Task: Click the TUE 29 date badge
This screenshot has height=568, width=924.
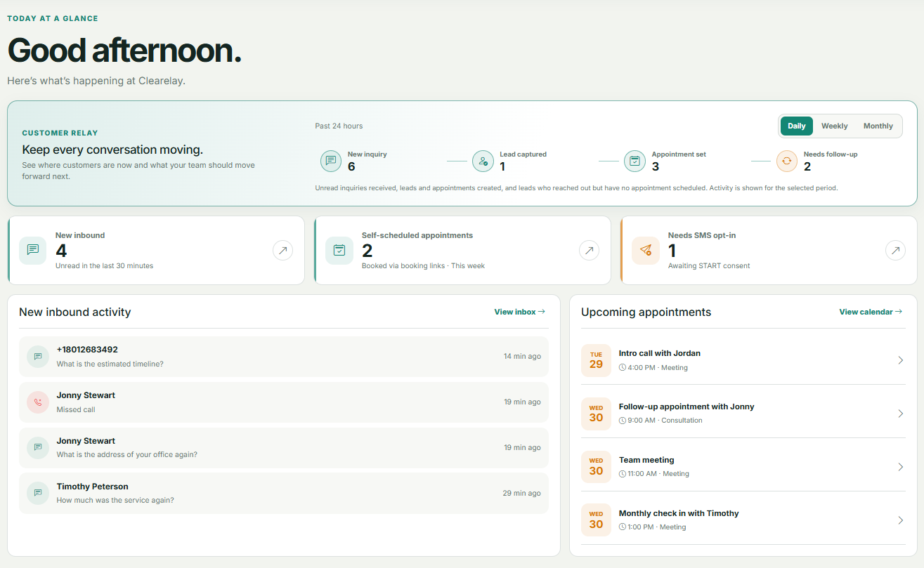Action: click(x=596, y=360)
